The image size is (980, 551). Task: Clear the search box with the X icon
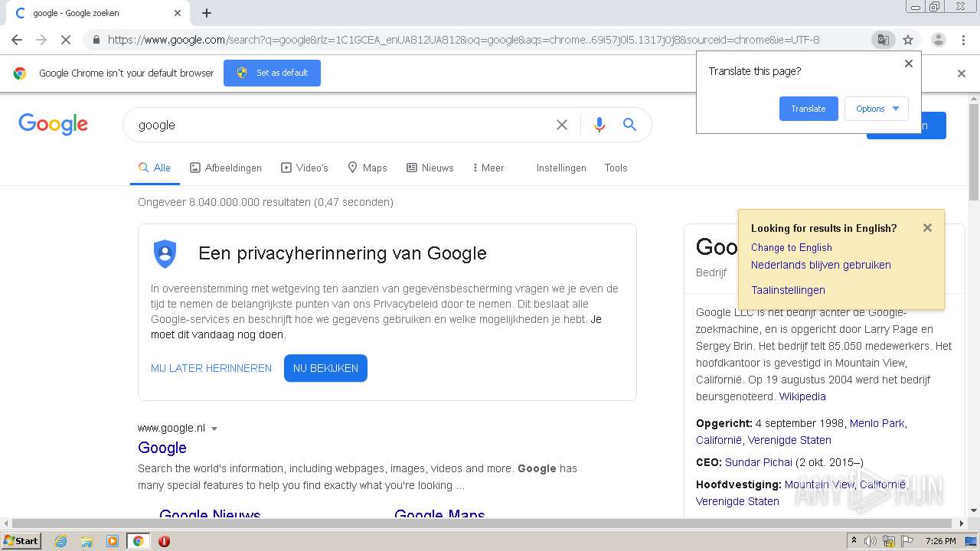pyautogui.click(x=562, y=125)
